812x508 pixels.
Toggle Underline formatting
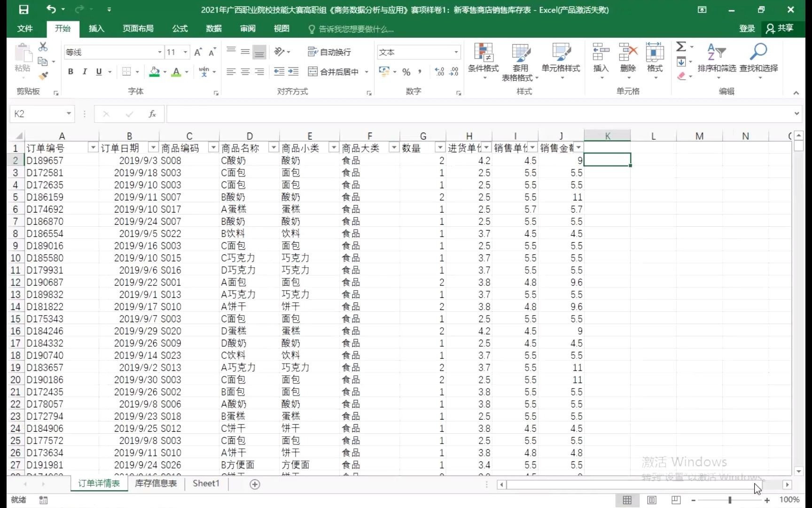99,71
